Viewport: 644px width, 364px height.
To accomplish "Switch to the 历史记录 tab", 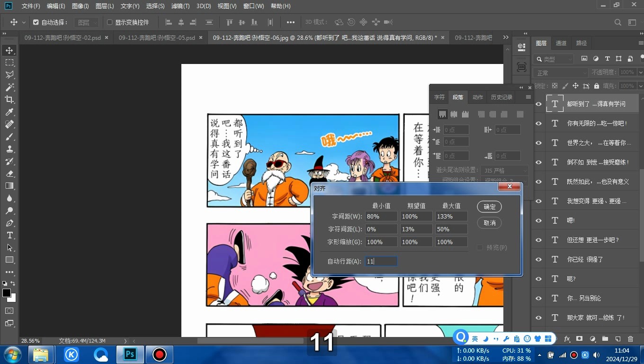I will tap(501, 97).
